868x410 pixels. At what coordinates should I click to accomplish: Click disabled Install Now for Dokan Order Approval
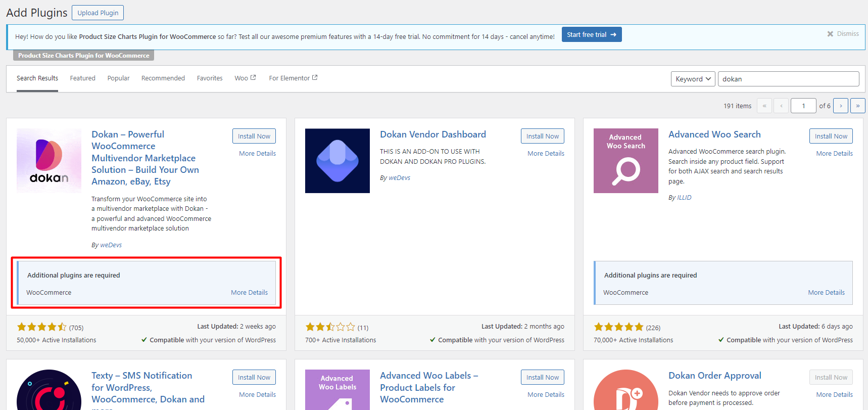pos(831,377)
